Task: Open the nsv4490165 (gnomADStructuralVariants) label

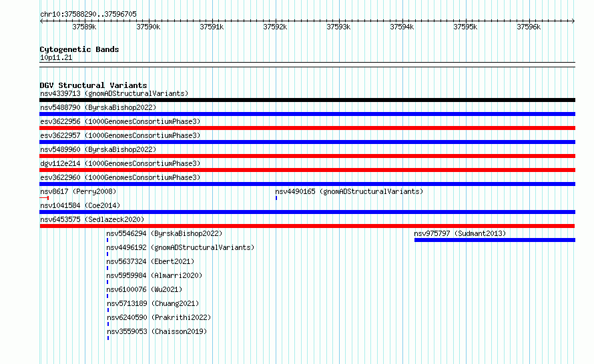Action: tap(349, 191)
